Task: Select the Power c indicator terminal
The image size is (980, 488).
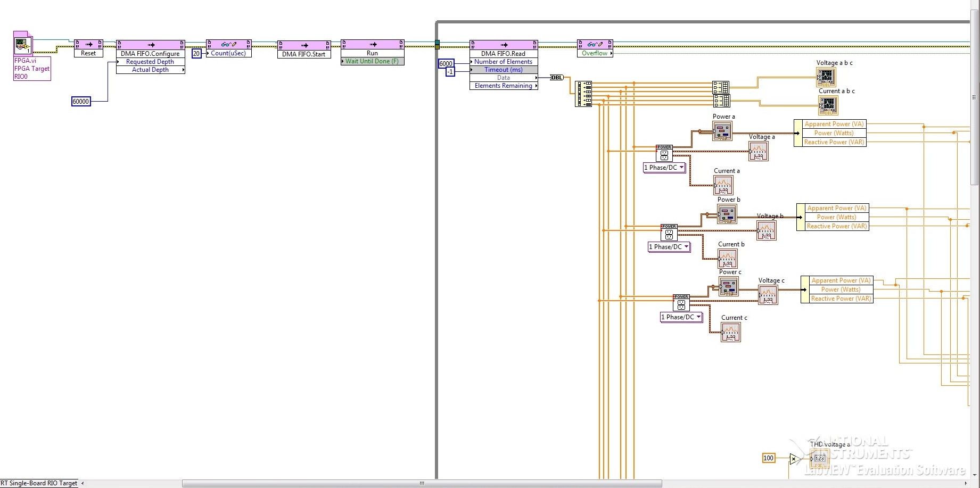Action: pyautogui.click(x=729, y=287)
